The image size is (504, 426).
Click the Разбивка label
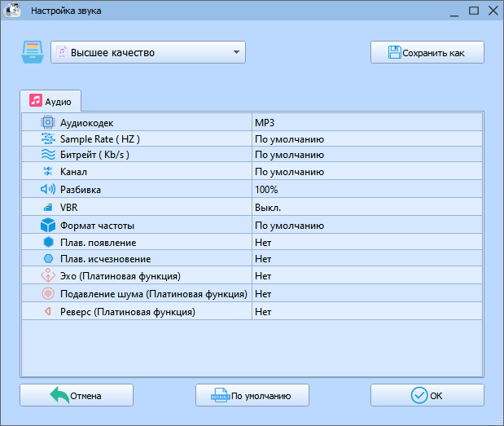point(81,189)
